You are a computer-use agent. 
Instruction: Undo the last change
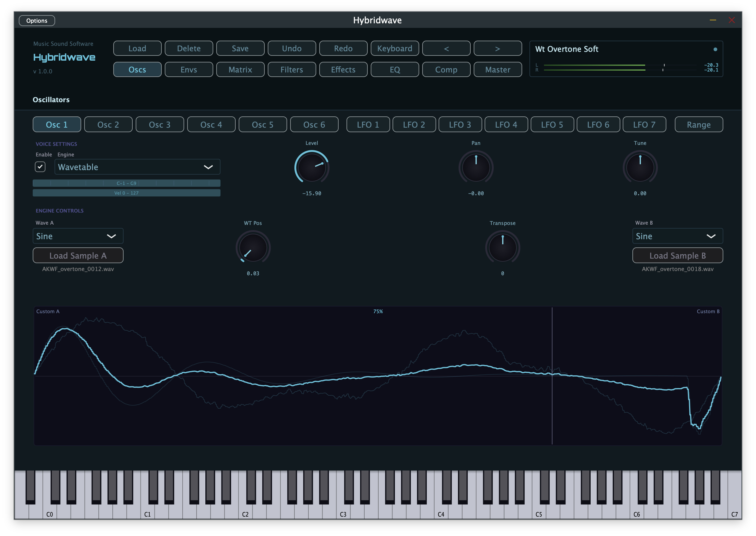291,48
